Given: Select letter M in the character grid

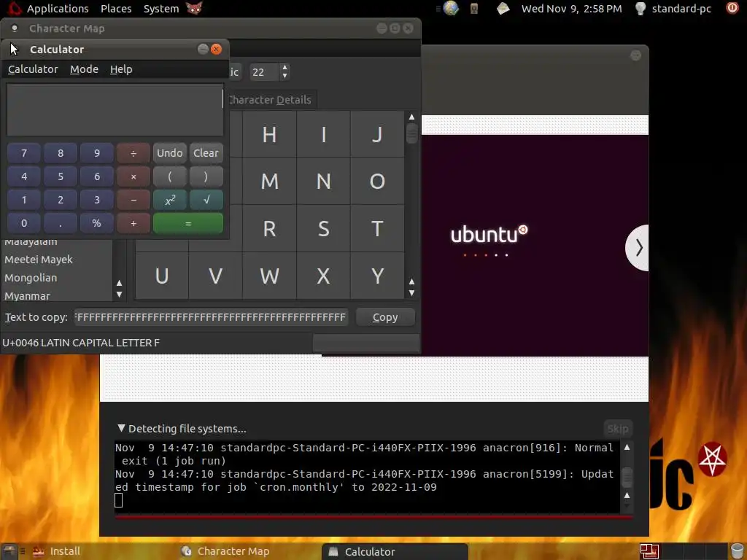Looking at the screenshot, I should (269, 181).
